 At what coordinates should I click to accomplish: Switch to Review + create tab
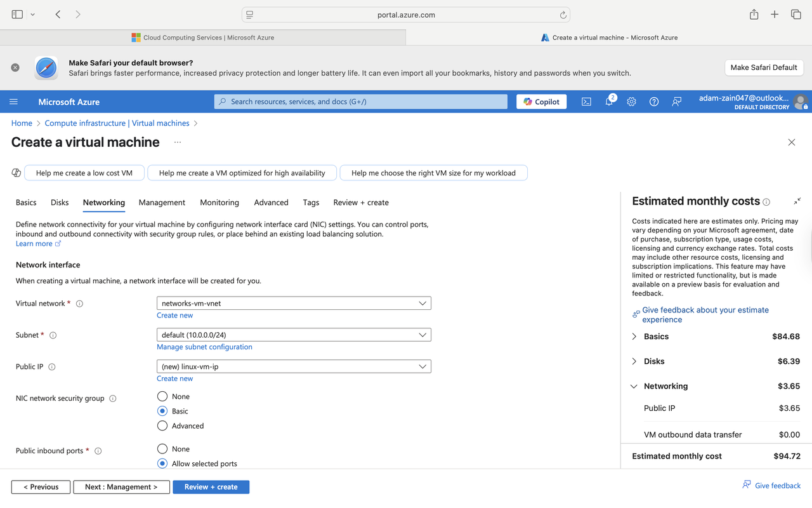click(x=361, y=203)
